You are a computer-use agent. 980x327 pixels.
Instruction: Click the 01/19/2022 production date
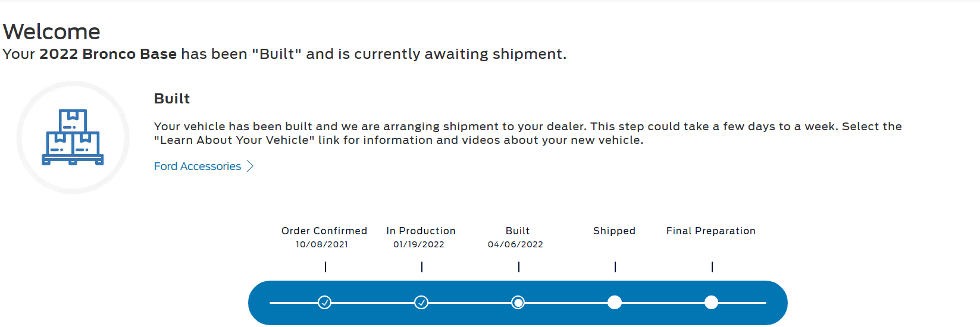coord(419,244)
